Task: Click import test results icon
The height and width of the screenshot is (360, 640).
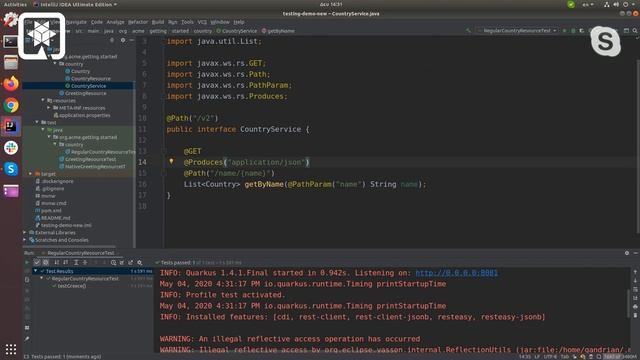Action: pos(122,262)
